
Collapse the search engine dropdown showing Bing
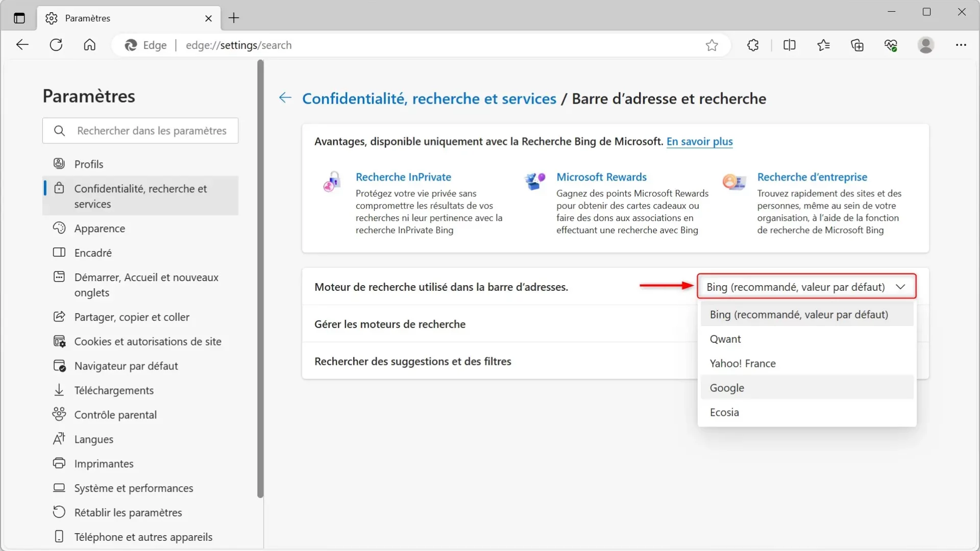tap(806, 287)
